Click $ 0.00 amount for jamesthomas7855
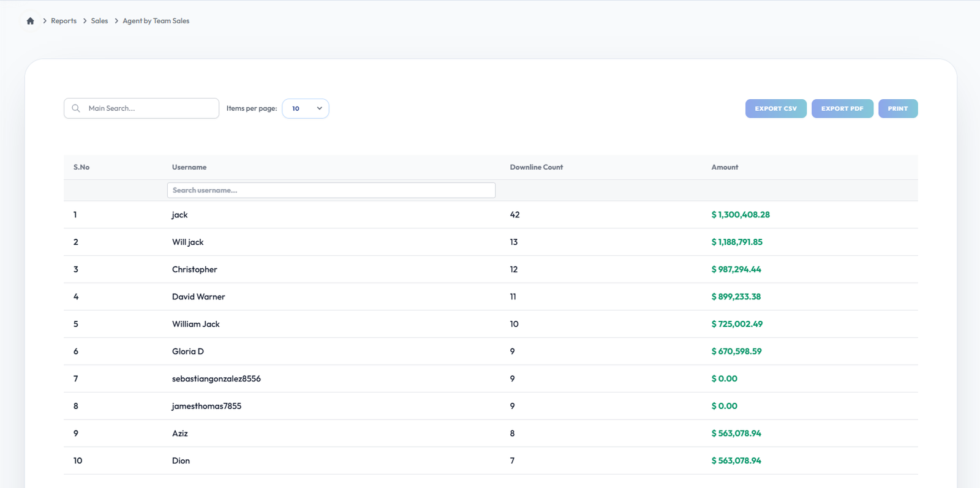Image resolution: width=980 pixels, height=488 pixels. (x=725, y=406)
